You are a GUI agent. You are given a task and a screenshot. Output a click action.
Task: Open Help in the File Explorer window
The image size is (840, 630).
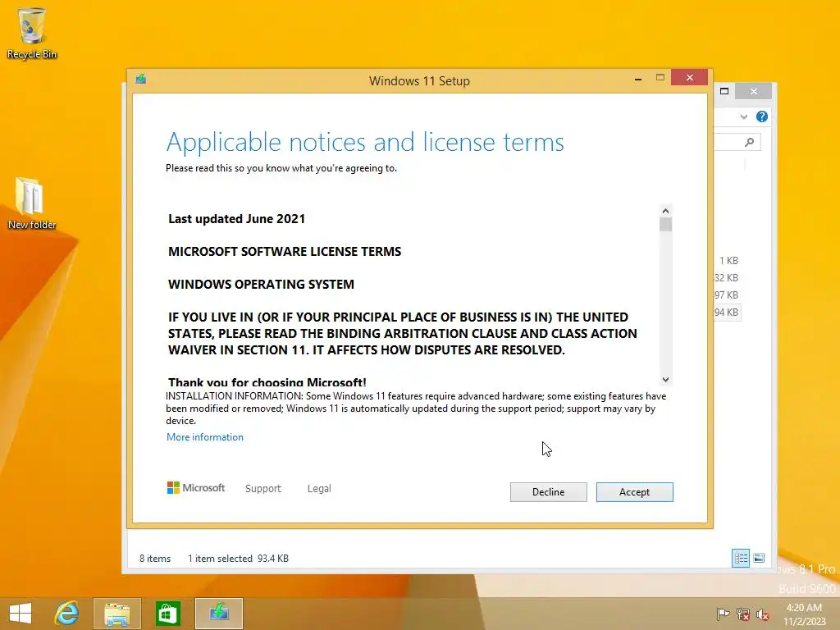(762, 116)
